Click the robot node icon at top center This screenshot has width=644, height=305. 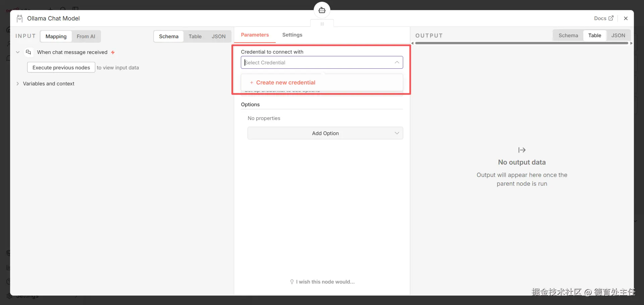pos(322,10)
